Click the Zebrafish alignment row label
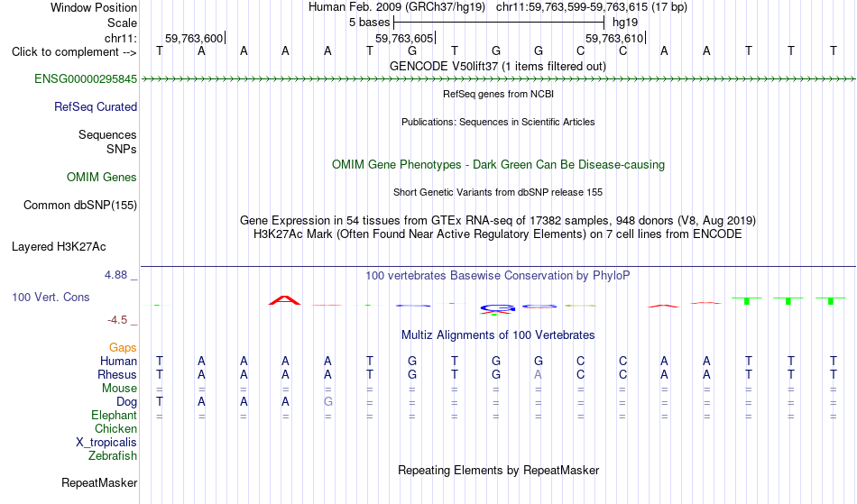The height and width of the screenshot is (504, 857). pos(113,456)
